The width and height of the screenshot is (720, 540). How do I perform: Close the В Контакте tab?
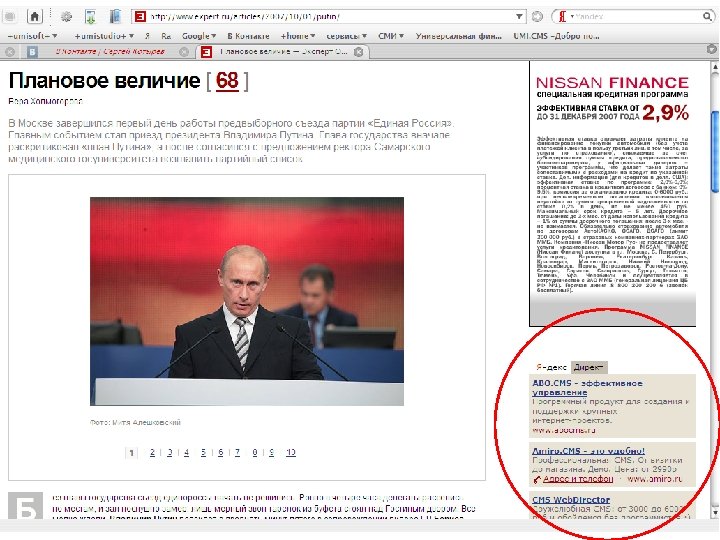pyautogui.click(x=184, y=52)
